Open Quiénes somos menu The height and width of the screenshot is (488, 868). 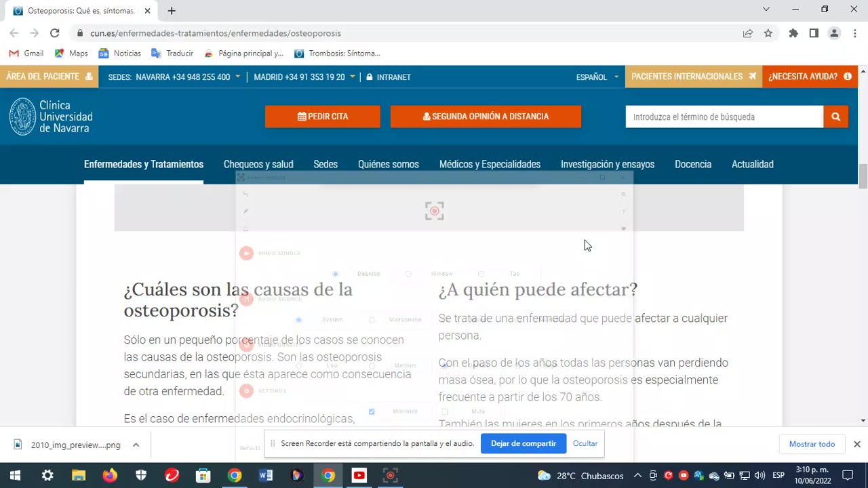point(389,164)
